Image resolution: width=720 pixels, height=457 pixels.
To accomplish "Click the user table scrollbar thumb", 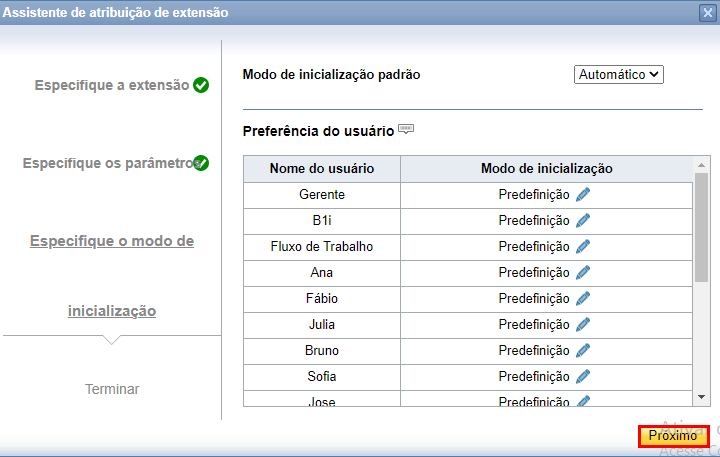I will tap(701, 227).
